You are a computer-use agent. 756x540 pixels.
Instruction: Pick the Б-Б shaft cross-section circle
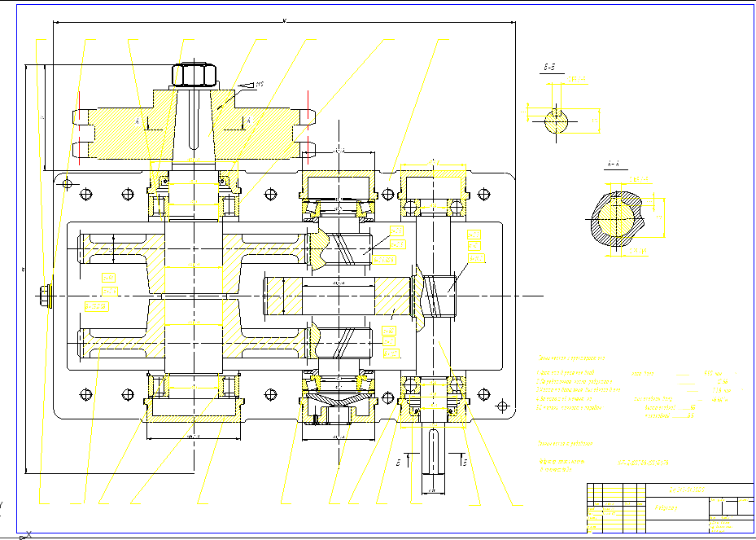coord(557,121)
